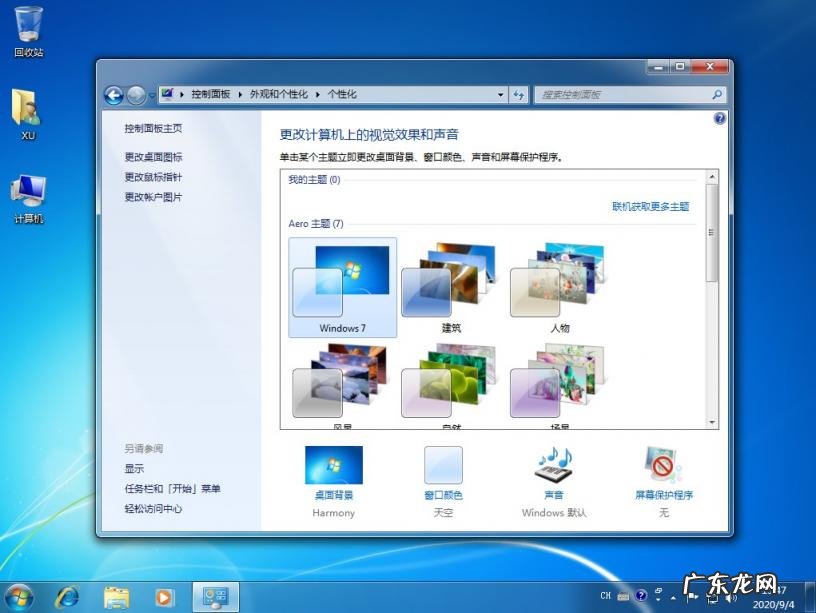Open Windows Media Player from taskbar
This screenshot has height=613, width=816.
click(164, 597)
